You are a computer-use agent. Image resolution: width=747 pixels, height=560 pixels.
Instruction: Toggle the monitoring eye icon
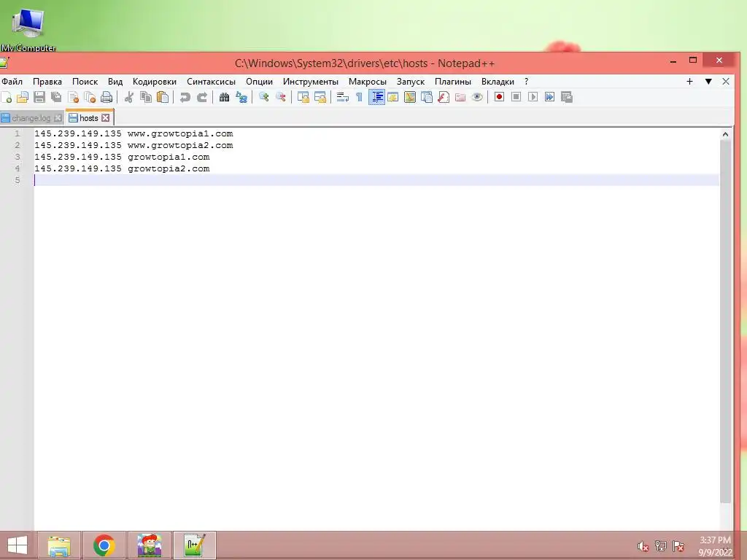(477, 97)
